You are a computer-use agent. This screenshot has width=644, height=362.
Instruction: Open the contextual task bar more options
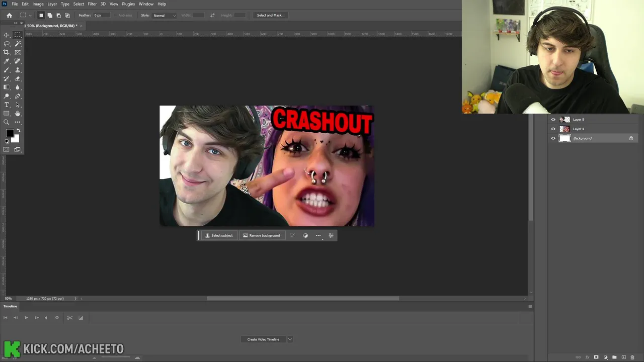click(318, 235)
